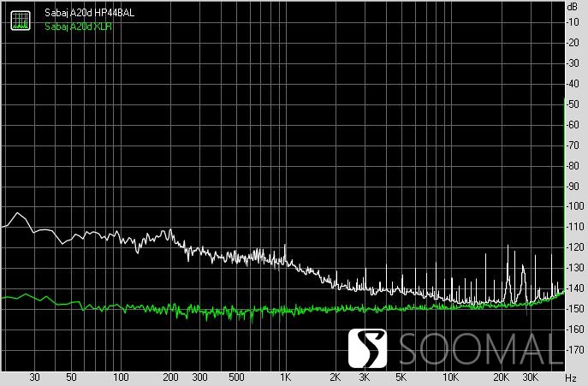Click the spectrum analyzer icon in the legend
The width and height of the screenshot is (588, 386).
[x=21, y=21]
